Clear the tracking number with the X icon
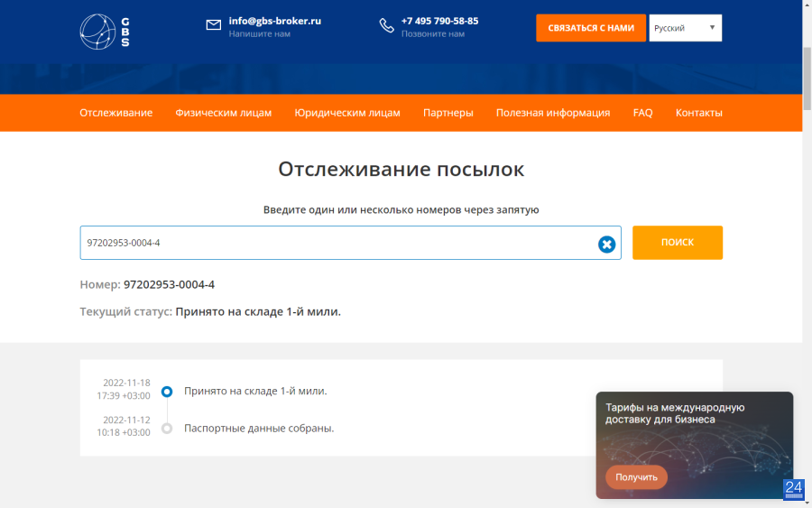 coord(606,244)
